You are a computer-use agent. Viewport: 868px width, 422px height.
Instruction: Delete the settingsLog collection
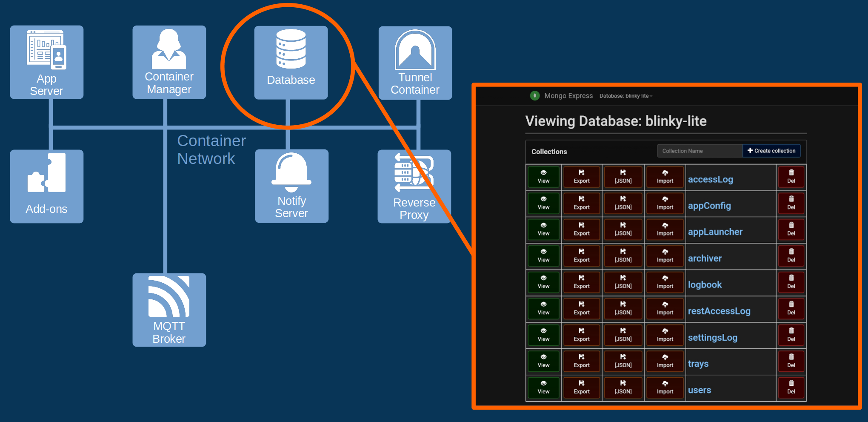coord(791,336)
